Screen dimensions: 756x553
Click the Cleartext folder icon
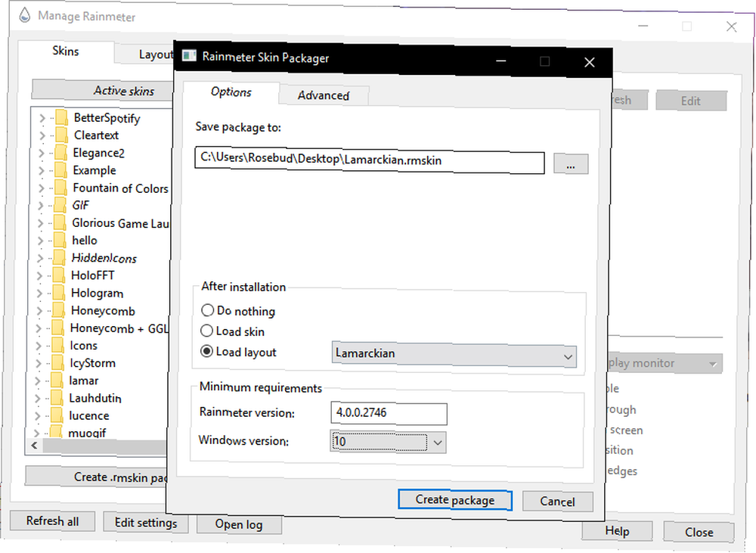[61, 135]
